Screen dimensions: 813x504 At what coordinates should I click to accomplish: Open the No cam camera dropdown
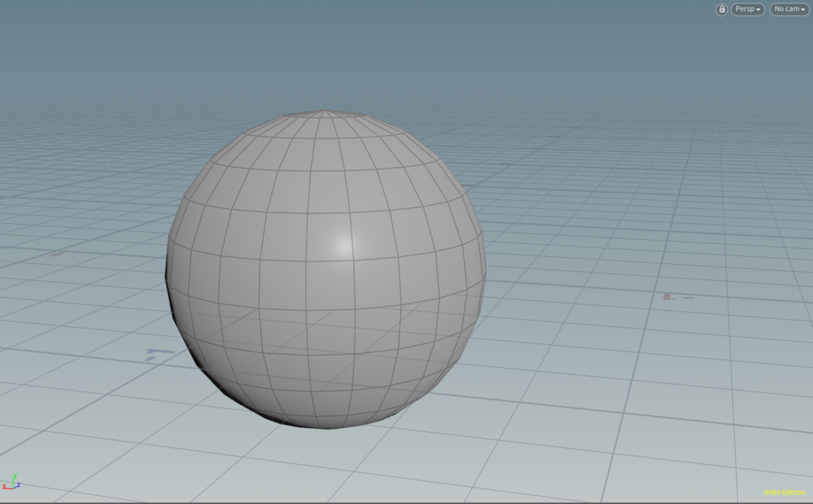(789, 9)
